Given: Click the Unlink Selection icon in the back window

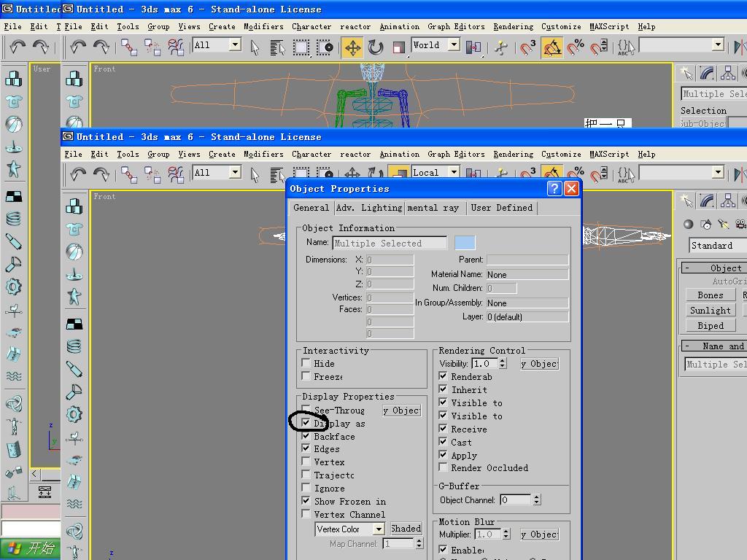Looking at the screenshot, I should (x=152, y=47).
